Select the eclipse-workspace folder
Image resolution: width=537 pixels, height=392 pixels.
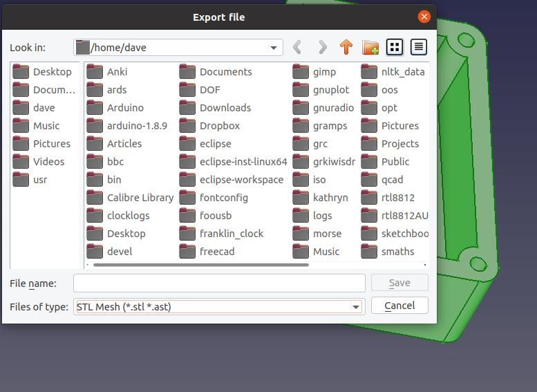[232, 180]
